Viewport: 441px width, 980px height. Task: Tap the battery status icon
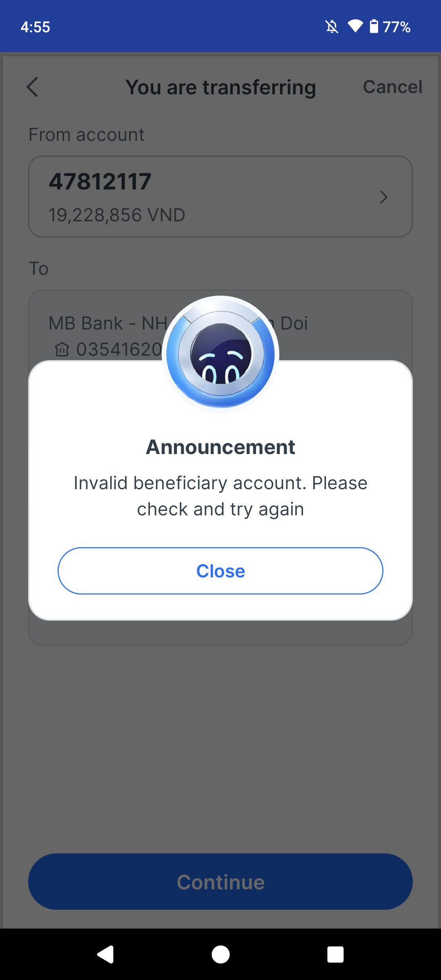click(374, 27)
